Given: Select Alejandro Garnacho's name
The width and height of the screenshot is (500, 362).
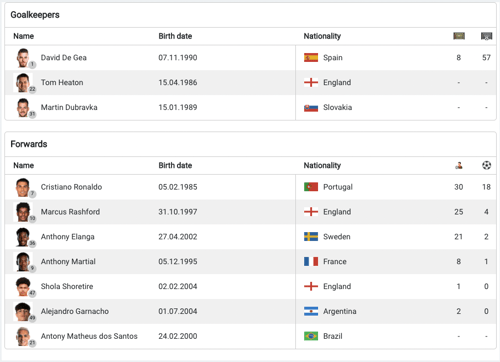Looking at the screenshot, I should click(x=75, y=311).
